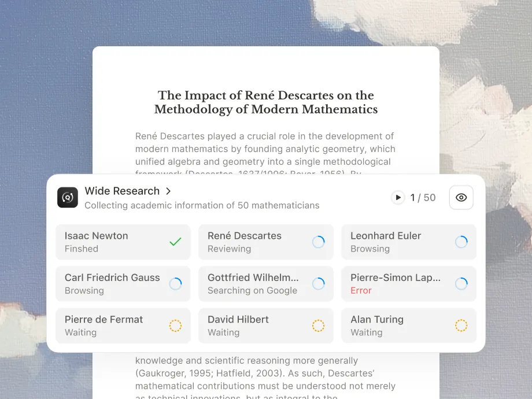This screenshot has width=532, height=399.
Task: Select the Searching on Google status text
Action: [252, 290]
